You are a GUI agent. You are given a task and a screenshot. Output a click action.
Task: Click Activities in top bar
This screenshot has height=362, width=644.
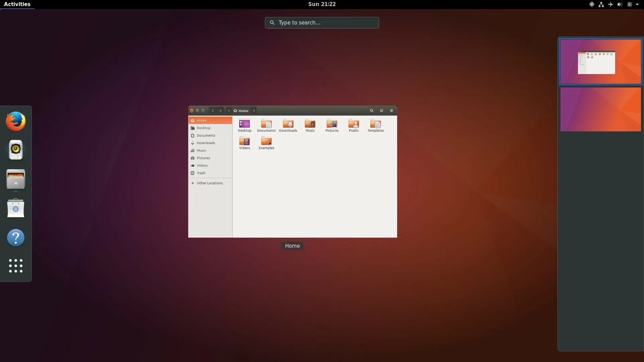17,4
